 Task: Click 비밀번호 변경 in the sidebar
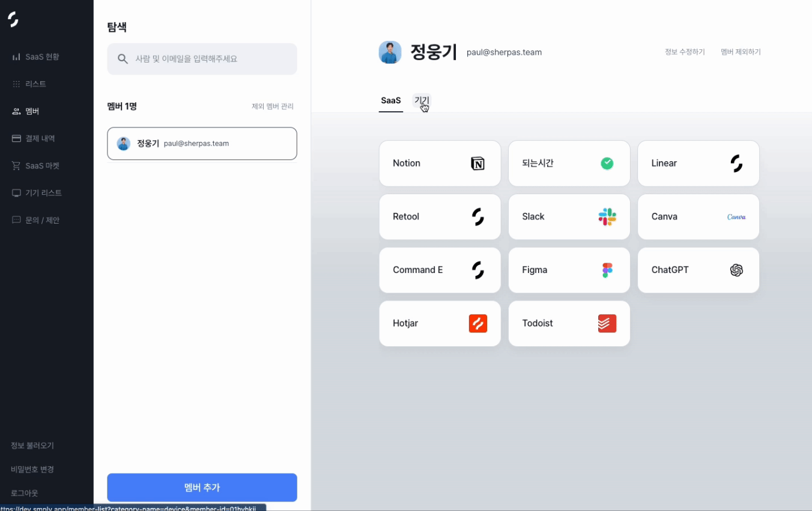click(x=32, y=470)
